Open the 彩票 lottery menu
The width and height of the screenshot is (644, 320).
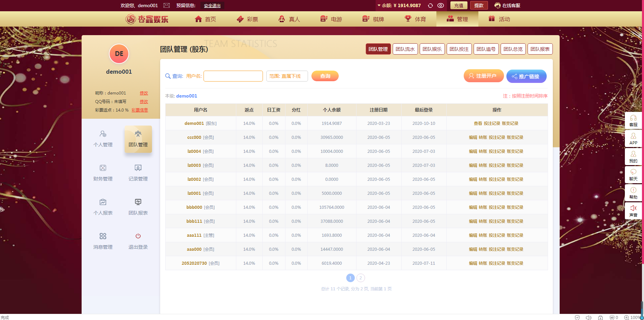click(247, 19)
